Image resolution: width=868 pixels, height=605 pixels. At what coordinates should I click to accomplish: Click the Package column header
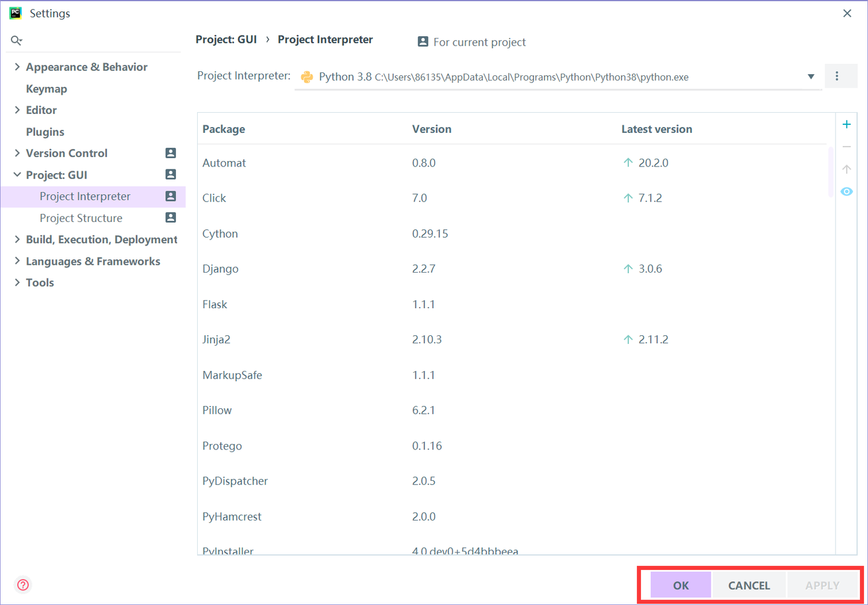coord(224,129)
